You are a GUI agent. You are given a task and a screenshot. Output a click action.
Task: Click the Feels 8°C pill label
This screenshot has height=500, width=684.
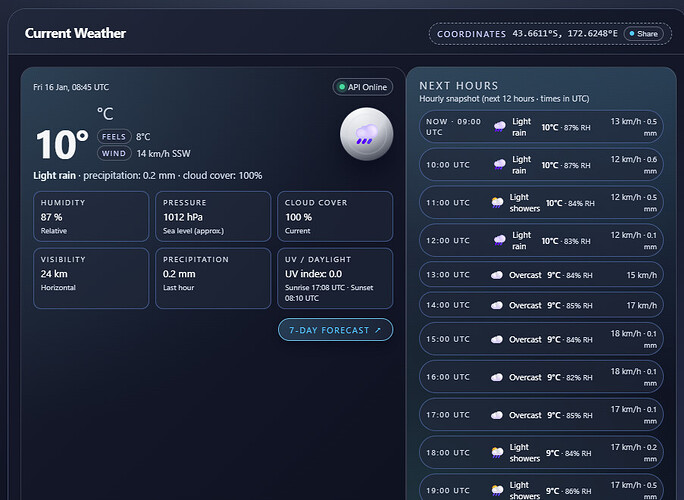[x=114, y=137]
